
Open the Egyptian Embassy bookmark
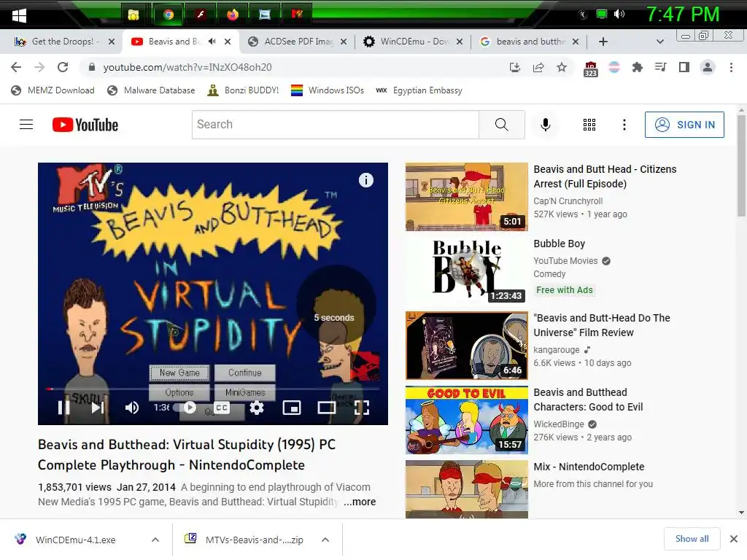point(419,90)
